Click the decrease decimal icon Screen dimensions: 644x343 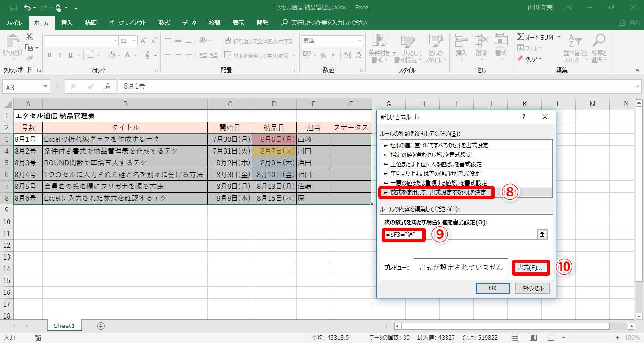point(357,55)
